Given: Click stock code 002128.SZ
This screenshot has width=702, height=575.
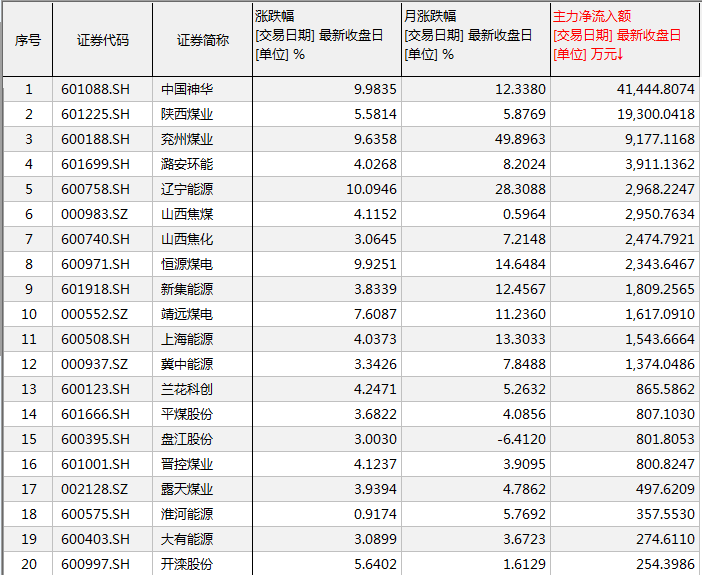Looking at the screenshot, I should coord(94,489).
